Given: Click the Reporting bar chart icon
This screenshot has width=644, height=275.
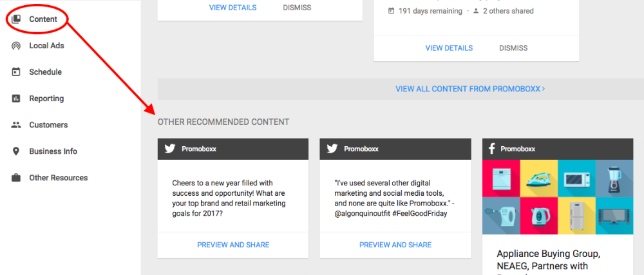Looking at the screenshot, I should click(16, 99).
